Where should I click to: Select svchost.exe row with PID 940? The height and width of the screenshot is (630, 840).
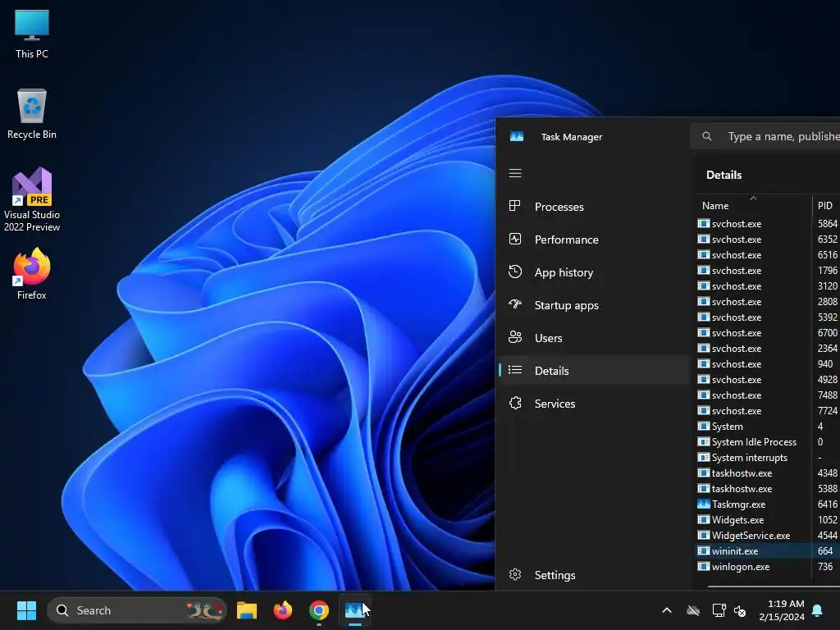tap(767, 363)
